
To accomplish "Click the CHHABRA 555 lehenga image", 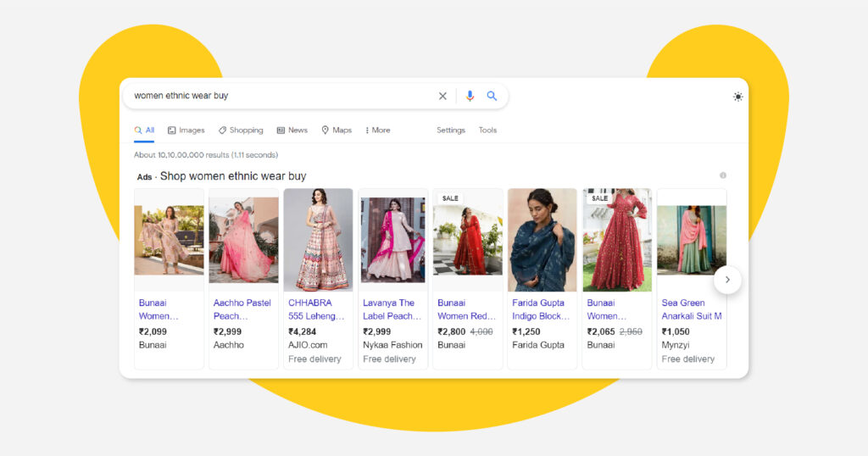I will pyautogui.click(x=319, y=240).
